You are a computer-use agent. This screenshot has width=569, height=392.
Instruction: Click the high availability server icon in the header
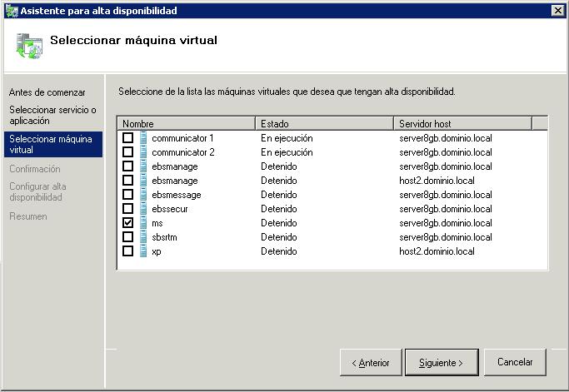(29, 46)
